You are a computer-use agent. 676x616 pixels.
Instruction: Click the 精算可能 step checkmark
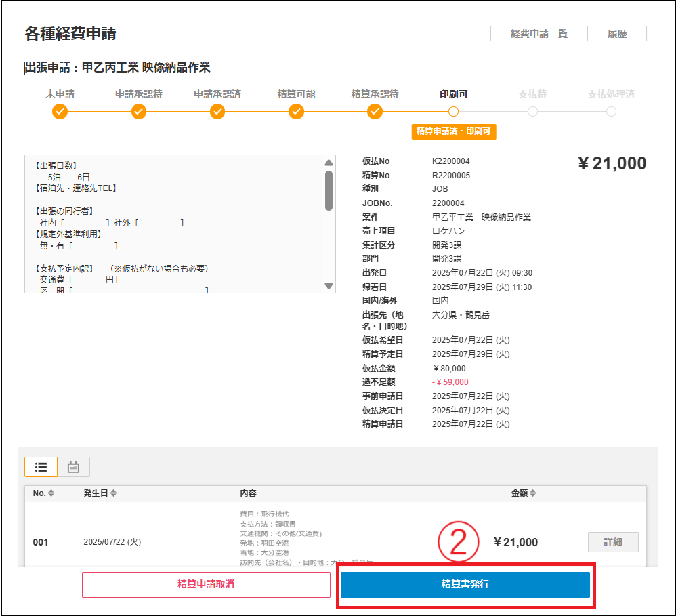pyautogui.click(x=296, y=112)
